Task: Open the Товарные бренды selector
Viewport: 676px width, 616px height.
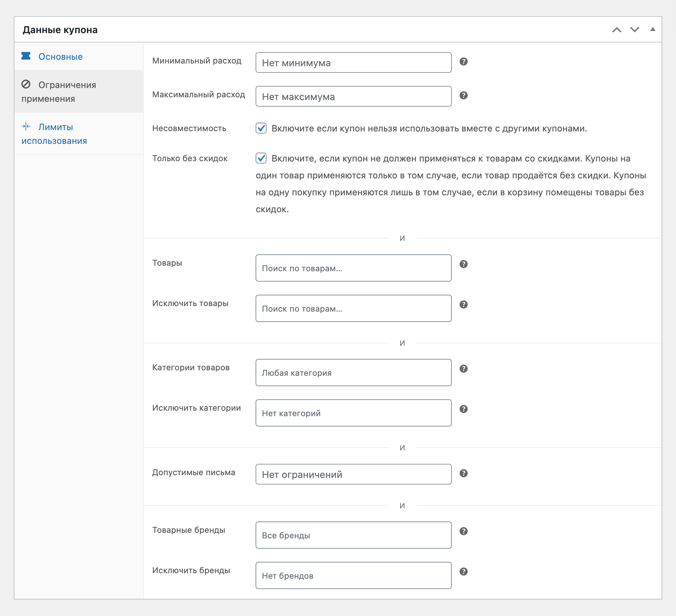Action: coord(354,535)
